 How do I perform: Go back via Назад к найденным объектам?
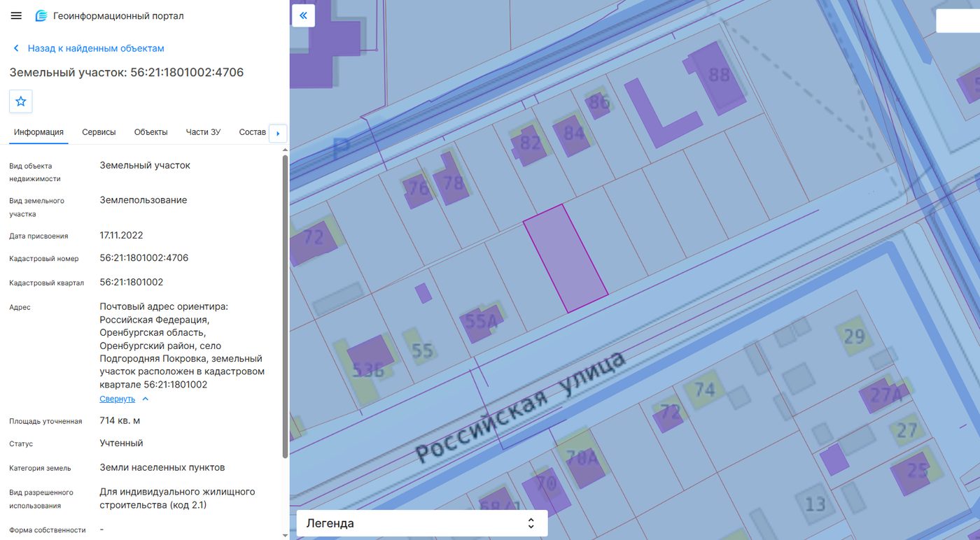click(96, 48)
